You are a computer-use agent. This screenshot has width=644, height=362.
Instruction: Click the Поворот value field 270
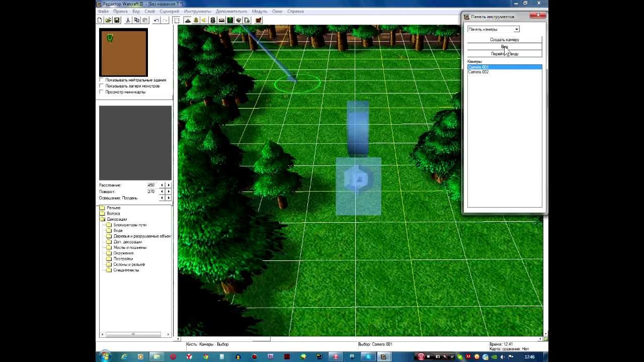coord(151,192)
